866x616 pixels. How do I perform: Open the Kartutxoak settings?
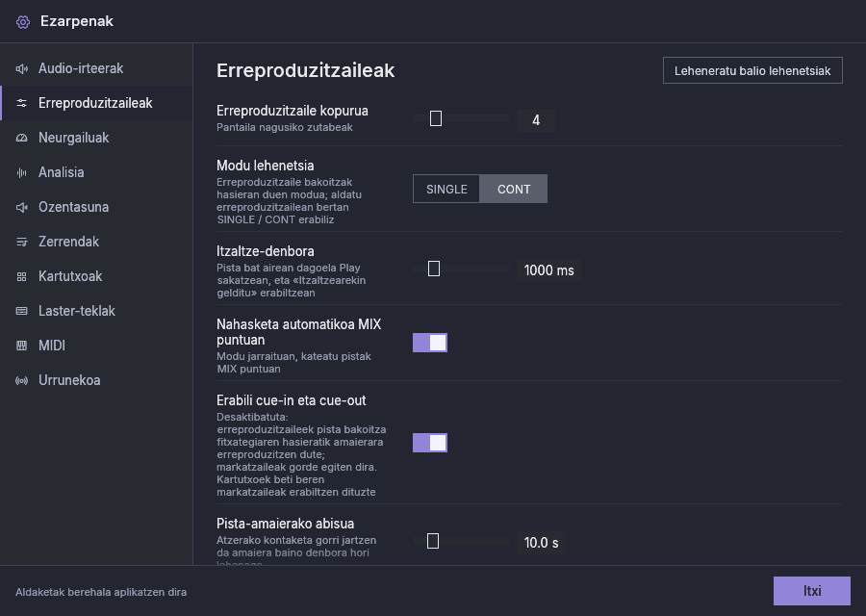[96, 276]
